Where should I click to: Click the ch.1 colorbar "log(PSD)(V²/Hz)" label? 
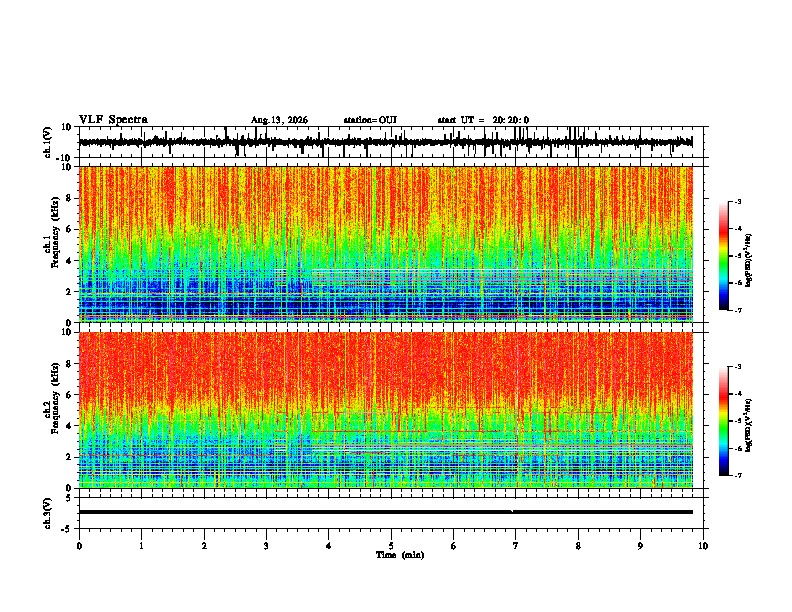(x=749, y=261)
